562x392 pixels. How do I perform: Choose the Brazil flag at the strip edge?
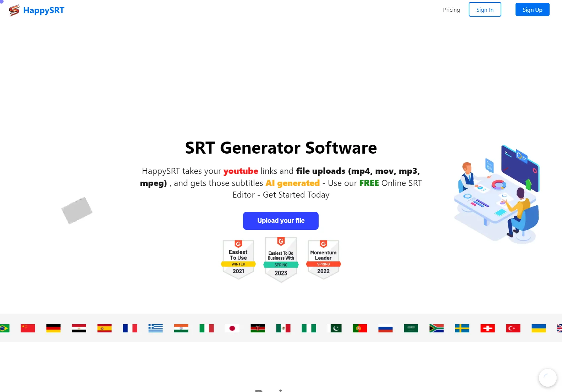coord(5,328)
